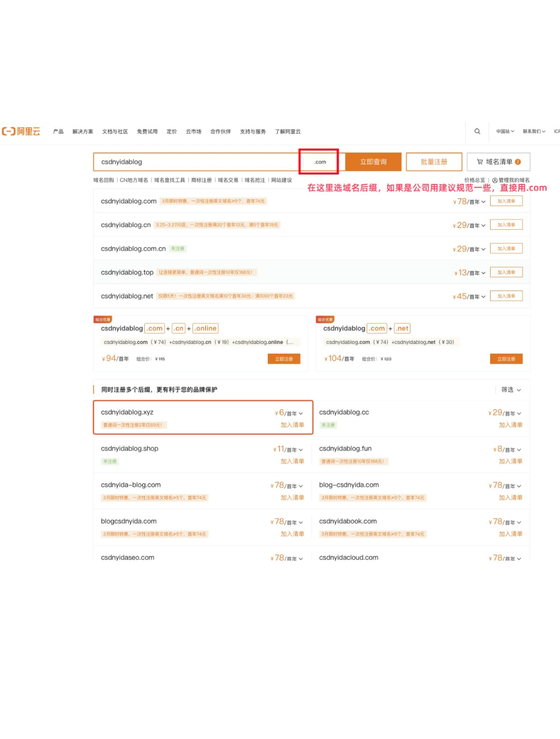Screen dimensions: 560x739
Task: Open 支持与服务 menu item
Action: (x=253, y=131)
